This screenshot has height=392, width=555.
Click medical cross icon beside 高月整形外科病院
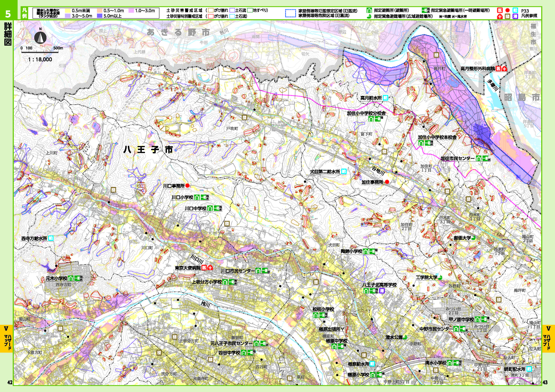pyautogui.click(x=504, y=69)
